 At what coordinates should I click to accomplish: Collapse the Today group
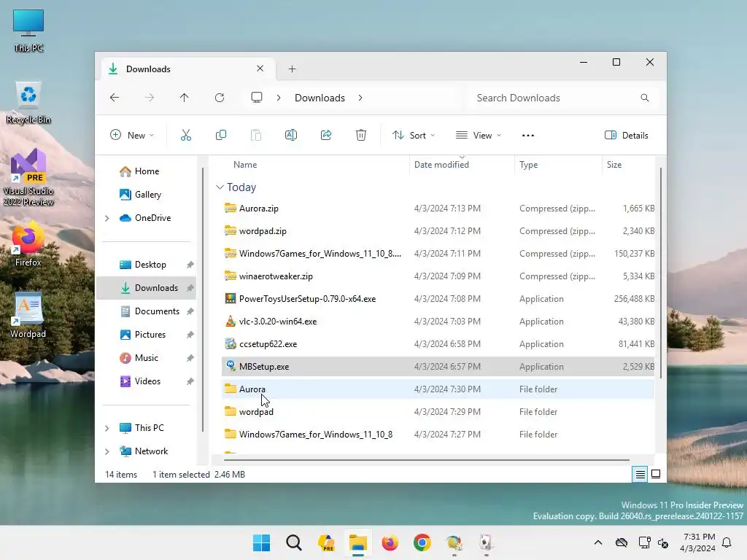pos(220,187)
